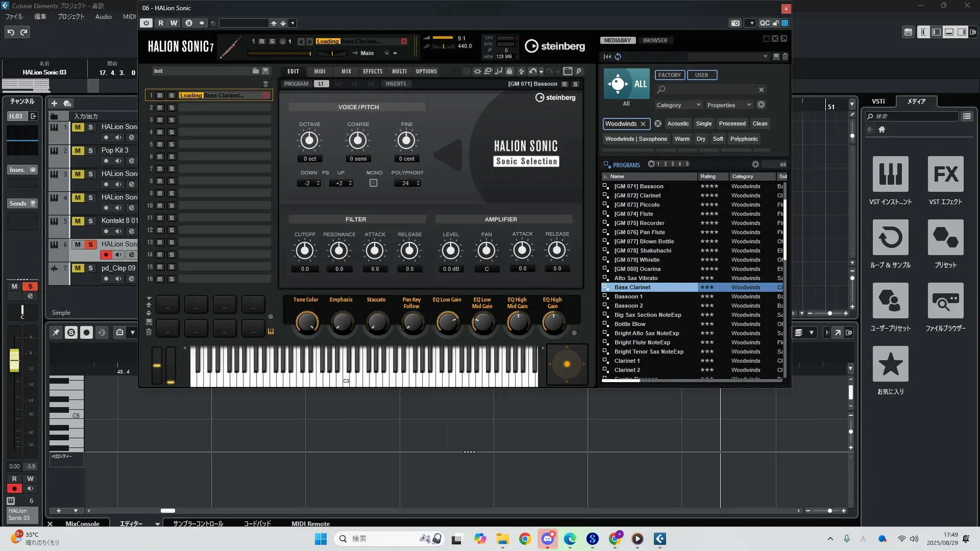Click the CUTOFF filter knob

click(x=305, y=251)
